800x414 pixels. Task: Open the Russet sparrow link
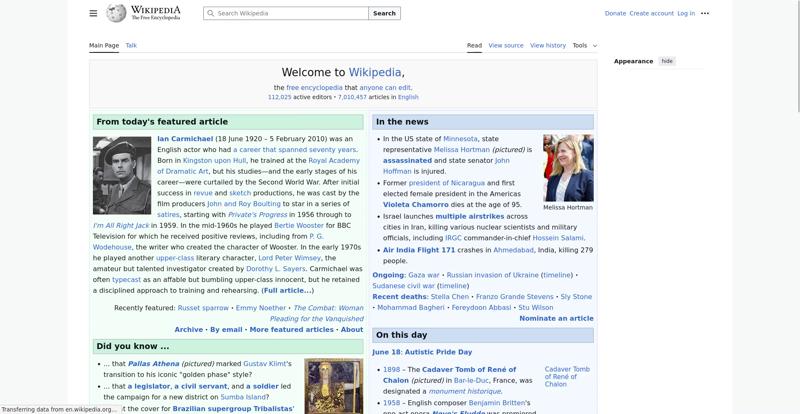(203, 308)
